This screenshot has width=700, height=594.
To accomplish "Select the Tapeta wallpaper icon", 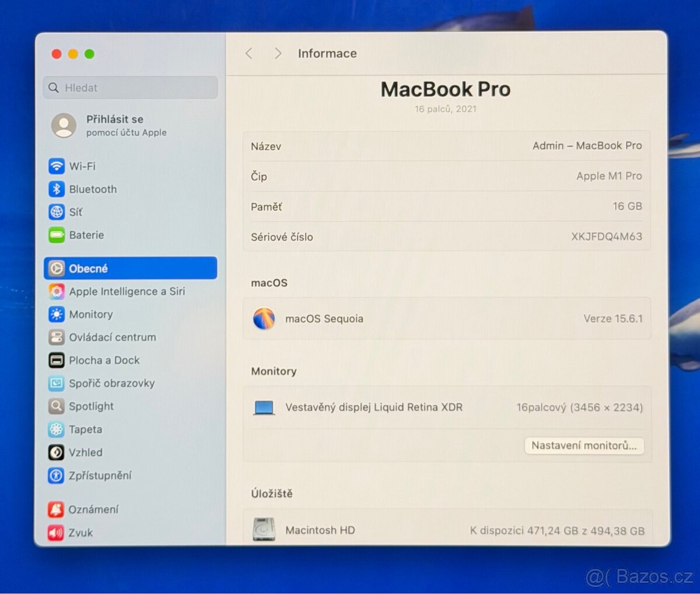I will pos(56,429).
